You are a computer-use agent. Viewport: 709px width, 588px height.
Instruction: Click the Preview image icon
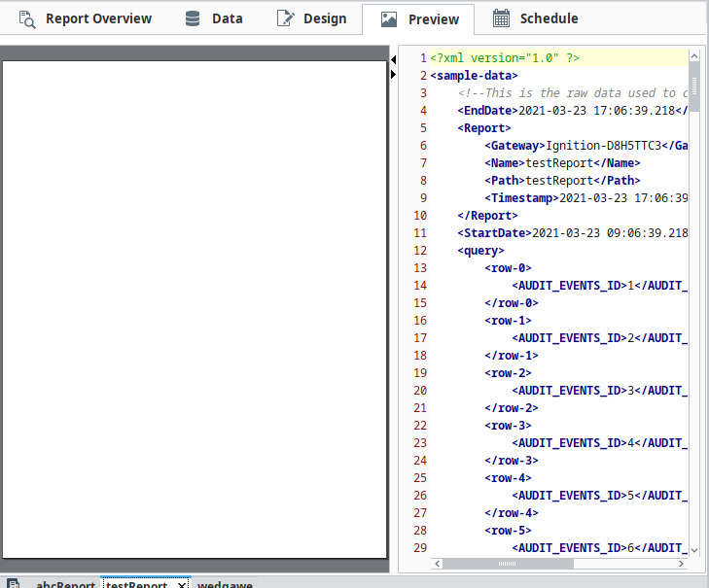pos(389,19)
